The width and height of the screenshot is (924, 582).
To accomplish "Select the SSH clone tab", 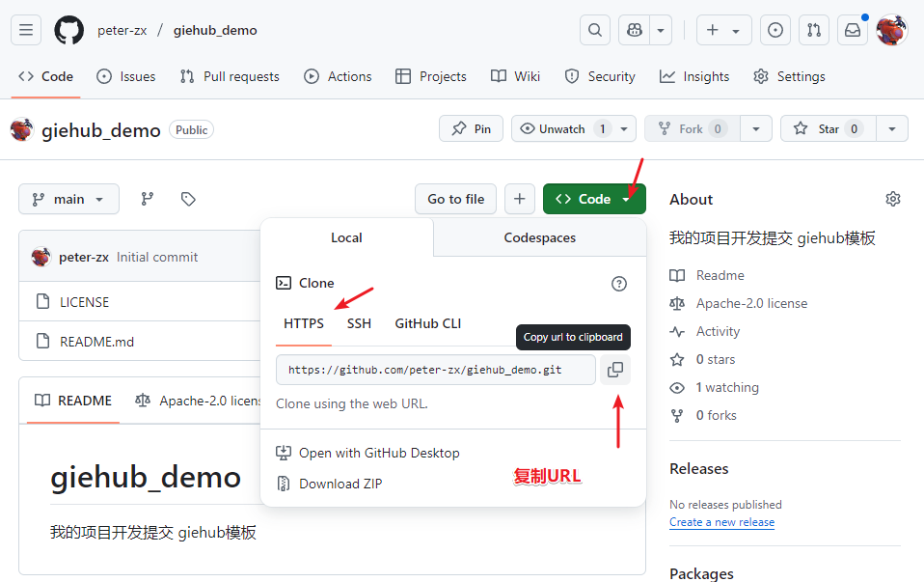I will pyautogui.click(x=359, y=323).
